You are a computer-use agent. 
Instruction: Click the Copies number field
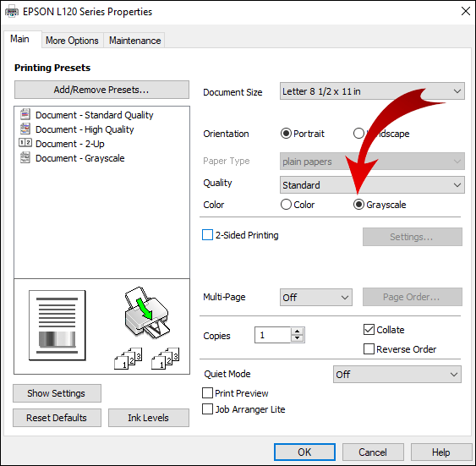click(x=272, y=335)
